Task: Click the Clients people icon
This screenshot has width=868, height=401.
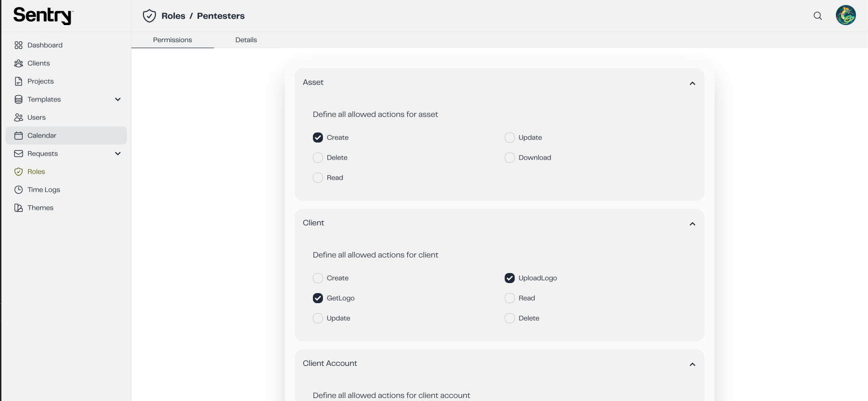Action: pyautogui.click(x=19, y=63)
